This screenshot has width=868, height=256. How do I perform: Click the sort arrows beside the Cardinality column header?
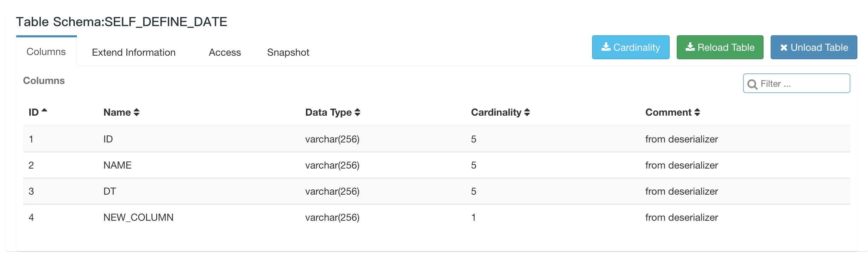(x=527, y=112)
